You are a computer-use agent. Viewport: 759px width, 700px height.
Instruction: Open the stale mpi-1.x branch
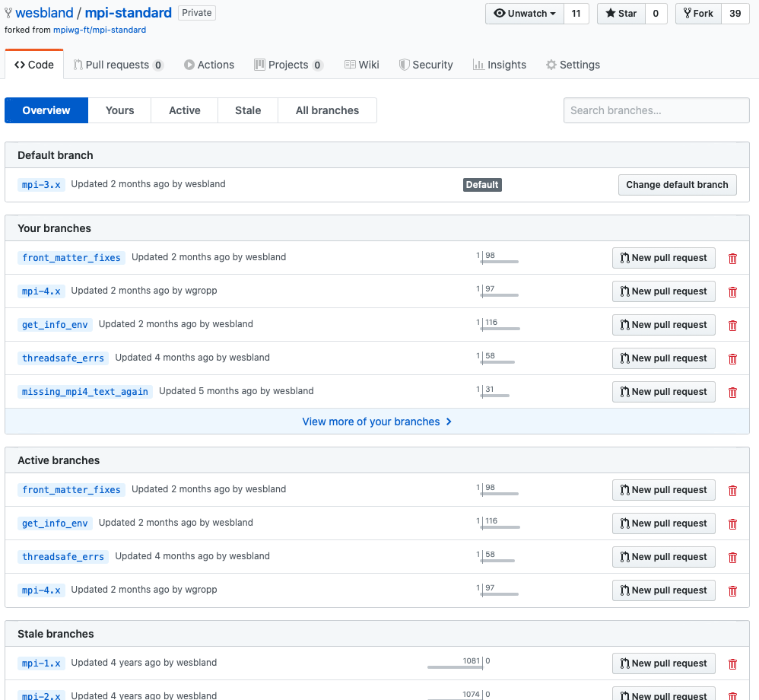(41, 663)
